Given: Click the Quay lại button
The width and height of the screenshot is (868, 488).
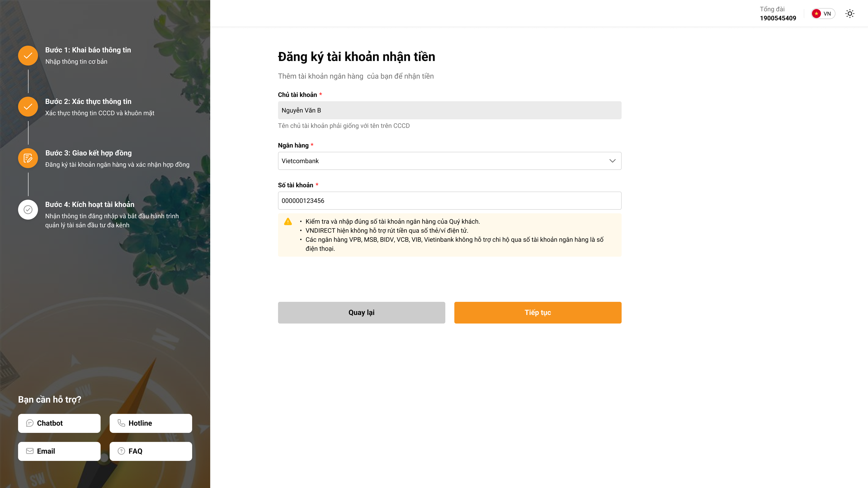Looking at the screenshot, I should [x=362, y=312].
